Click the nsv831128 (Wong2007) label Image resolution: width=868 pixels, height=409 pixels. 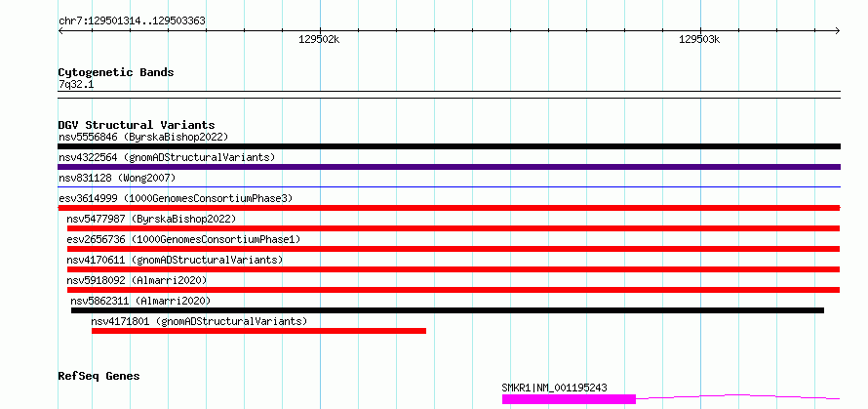tap(117, 178)
